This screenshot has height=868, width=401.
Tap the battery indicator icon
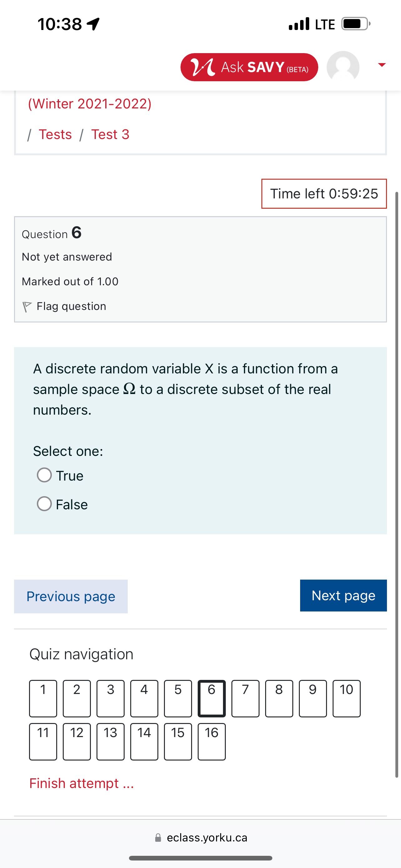(x=355, y=24)
